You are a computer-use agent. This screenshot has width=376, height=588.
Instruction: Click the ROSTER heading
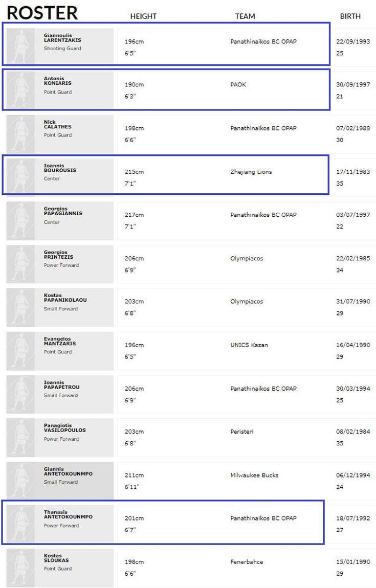coord(42,12)
